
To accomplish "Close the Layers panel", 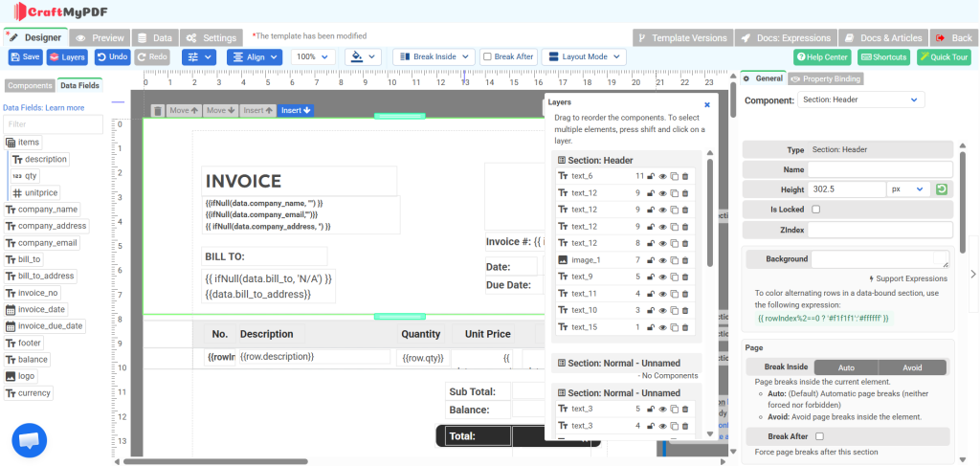I will (707, 105).
